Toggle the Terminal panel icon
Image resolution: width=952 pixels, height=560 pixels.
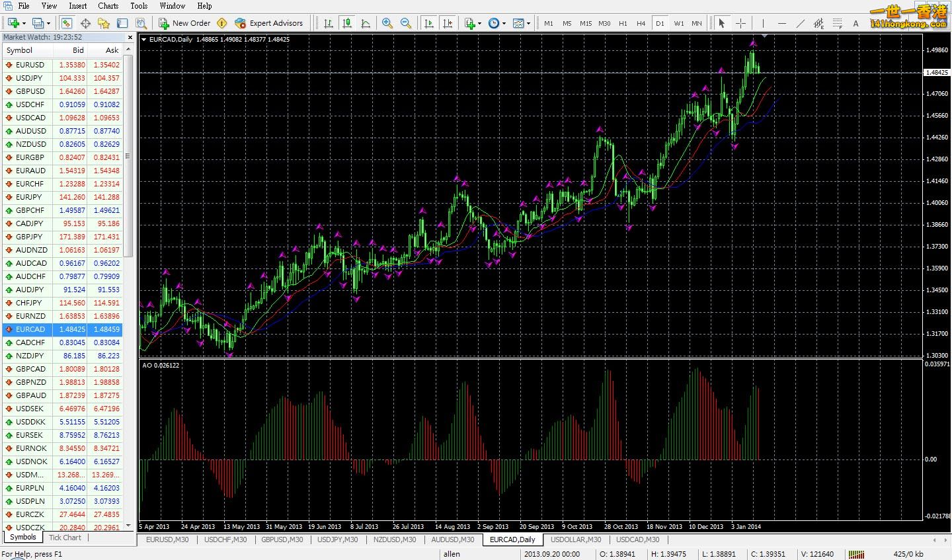(x=122, y=23)
